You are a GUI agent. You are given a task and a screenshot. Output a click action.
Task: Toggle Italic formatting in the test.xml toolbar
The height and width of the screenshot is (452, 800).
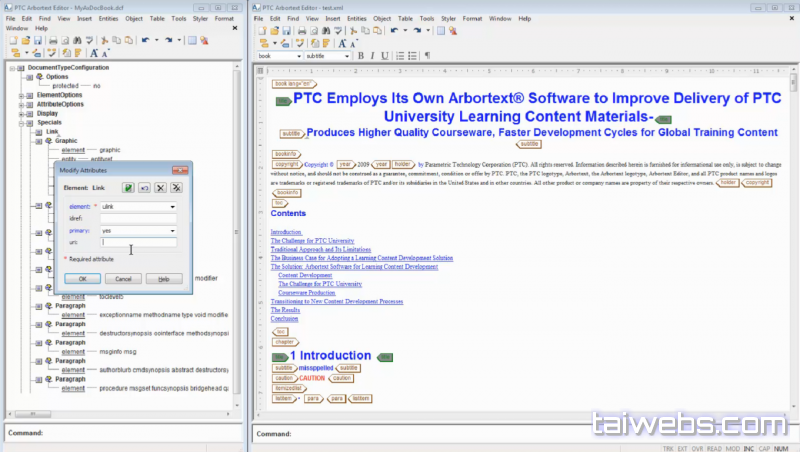[372, 56]
